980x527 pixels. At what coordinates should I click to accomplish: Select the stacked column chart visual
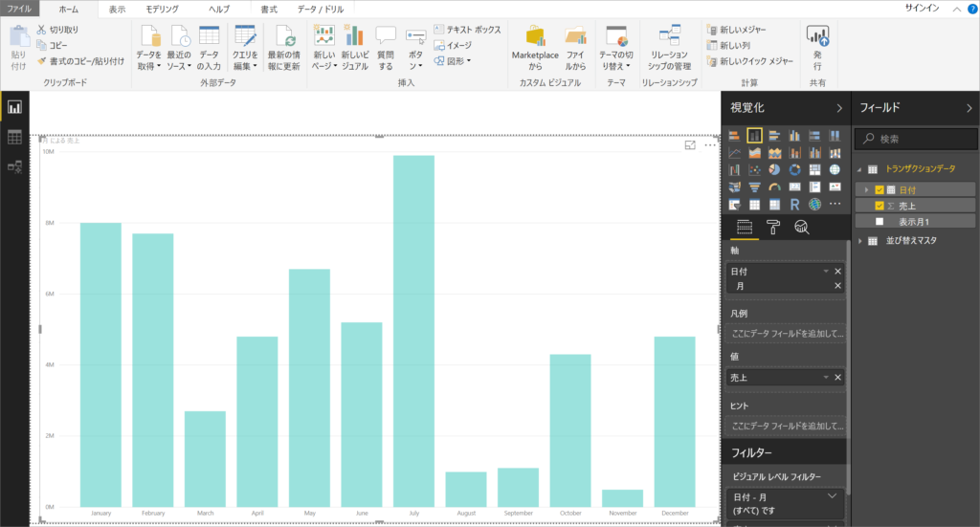click(x=754, y=136)
